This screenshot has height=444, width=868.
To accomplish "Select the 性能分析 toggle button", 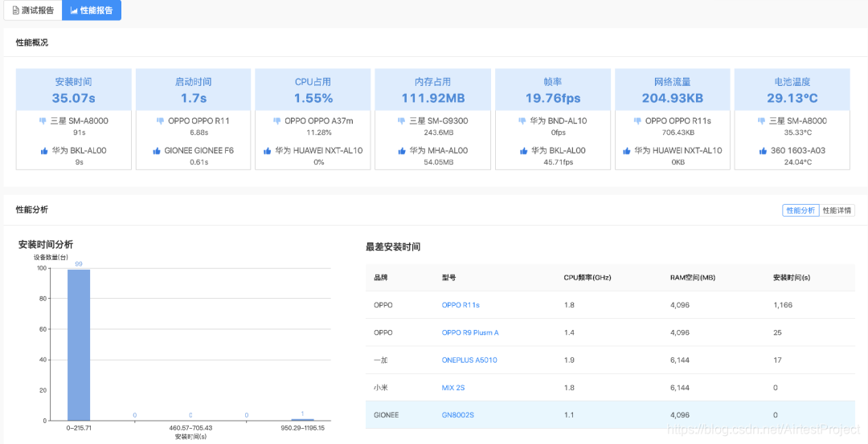I will coord(800,210).
